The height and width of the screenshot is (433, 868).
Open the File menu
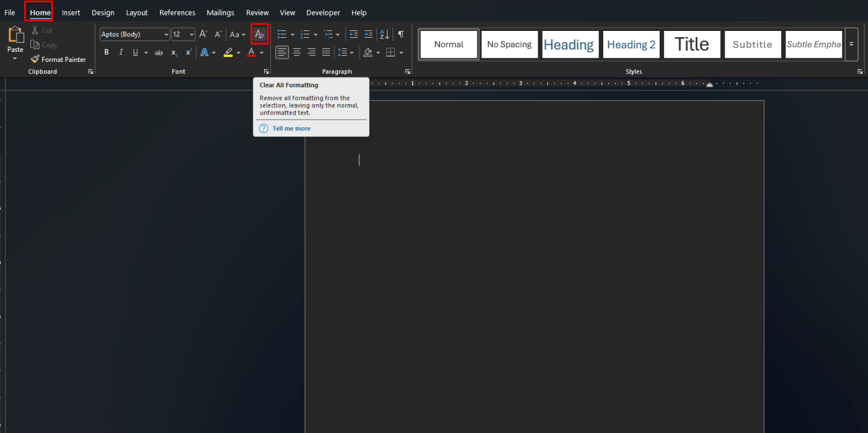point(10,12)
